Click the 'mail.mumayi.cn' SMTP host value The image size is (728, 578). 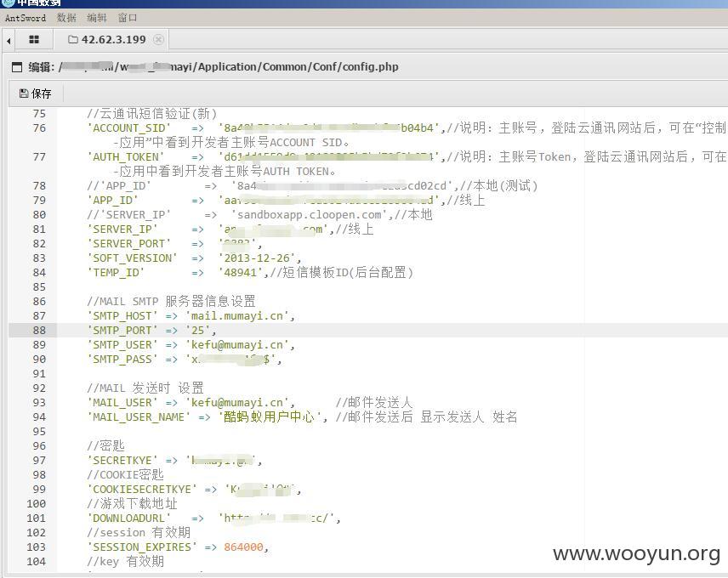click(x=237, y=316)
